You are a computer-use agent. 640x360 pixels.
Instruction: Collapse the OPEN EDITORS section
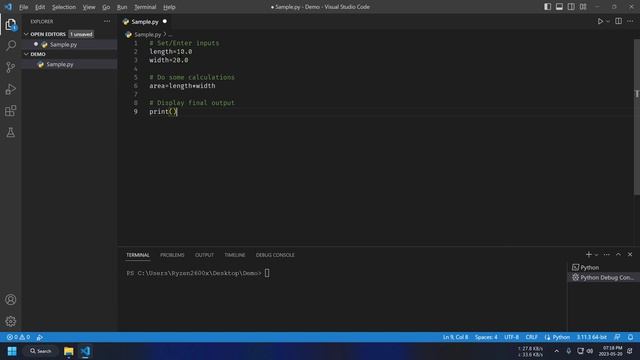48,34
